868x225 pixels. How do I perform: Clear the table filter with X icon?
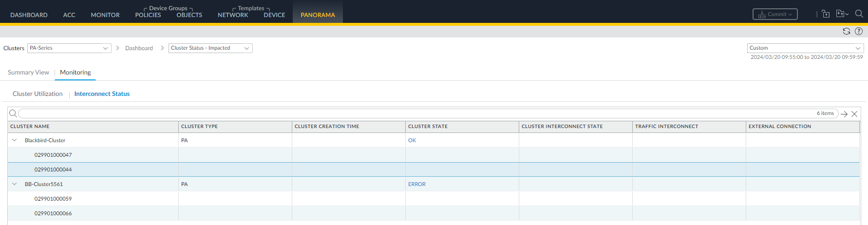[x=854, y=114]
